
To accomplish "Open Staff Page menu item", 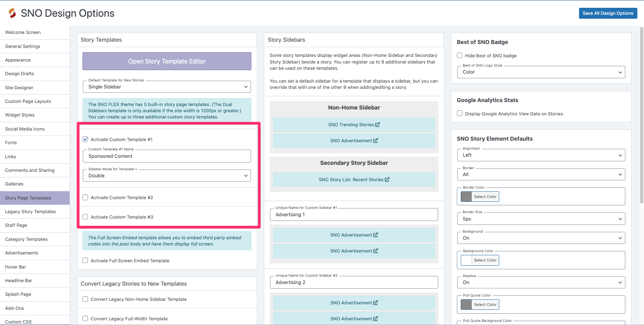I will point(35,225).
